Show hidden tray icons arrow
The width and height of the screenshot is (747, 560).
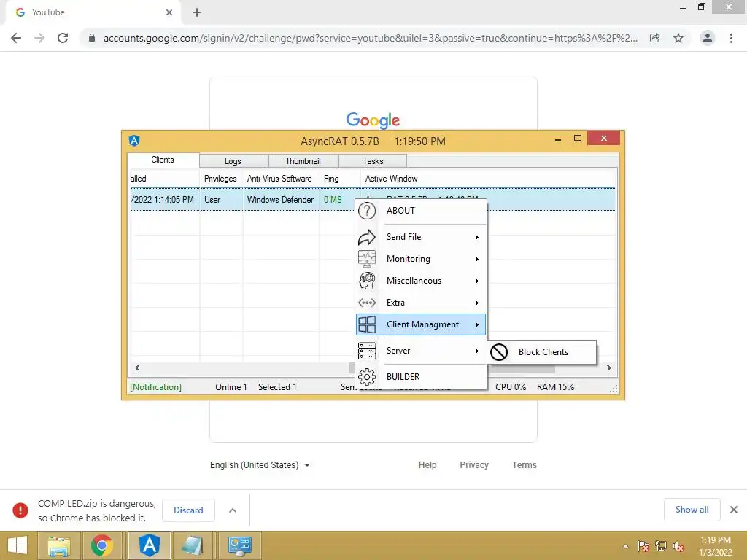point(625,547)
